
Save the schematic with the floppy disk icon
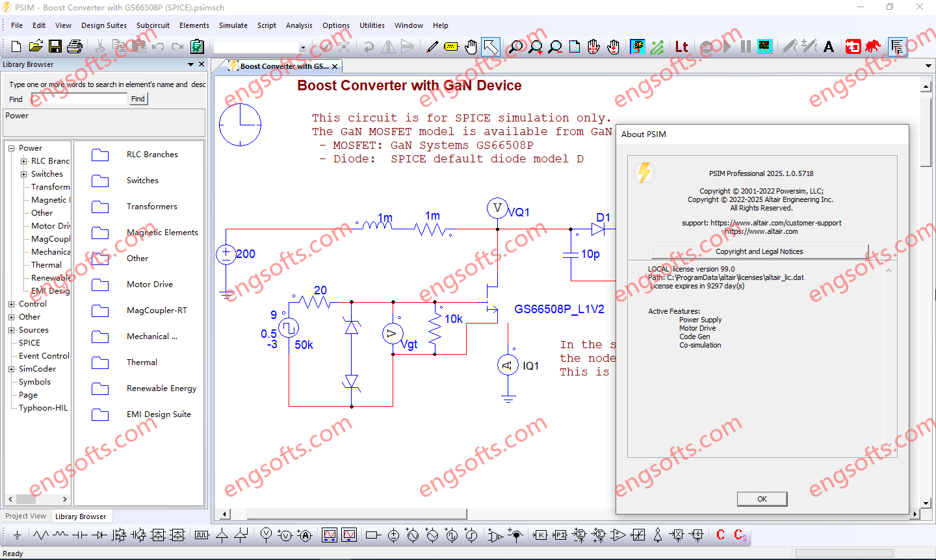coord(55,46)
